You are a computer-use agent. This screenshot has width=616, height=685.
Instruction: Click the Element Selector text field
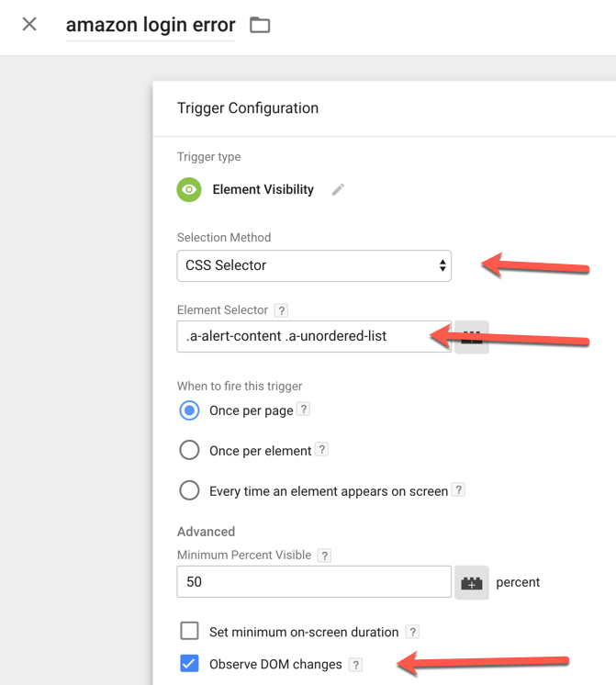pos(314,336)
